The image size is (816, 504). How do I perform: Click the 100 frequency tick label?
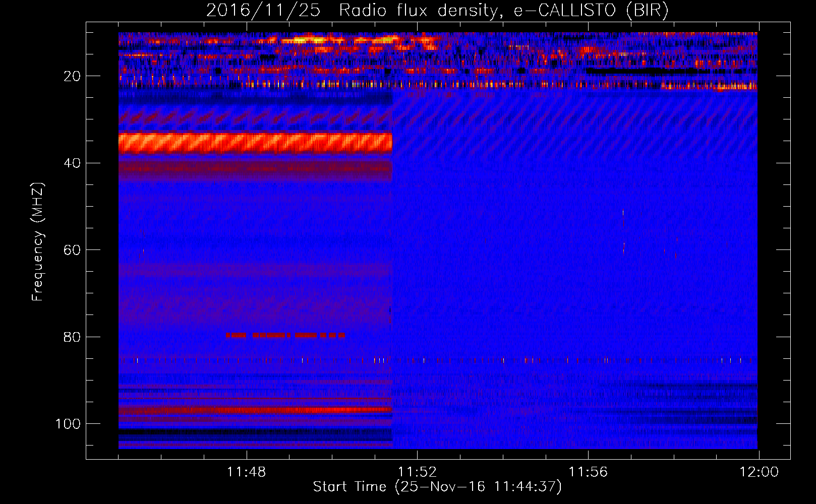(68, 424)
